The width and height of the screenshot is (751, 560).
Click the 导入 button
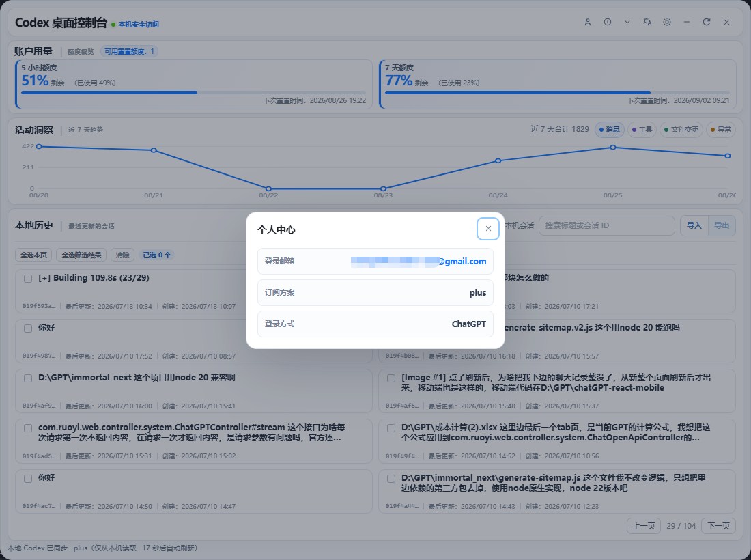click(694, 225)
